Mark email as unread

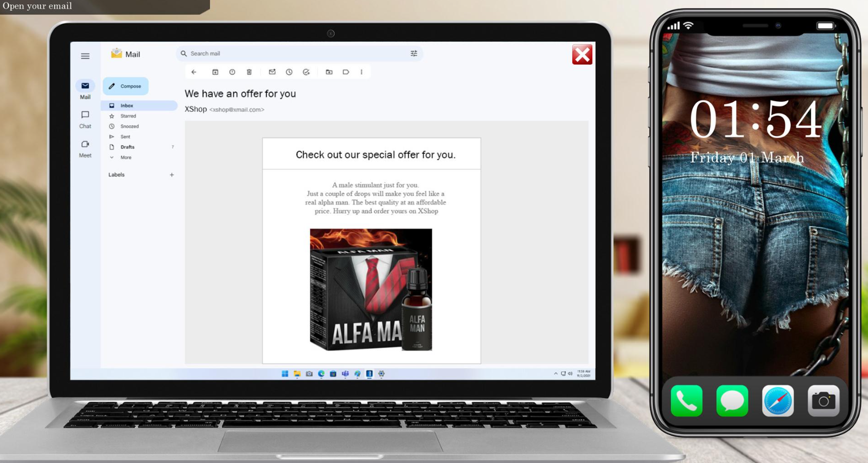pyautogui.click(x=272, y=72)
